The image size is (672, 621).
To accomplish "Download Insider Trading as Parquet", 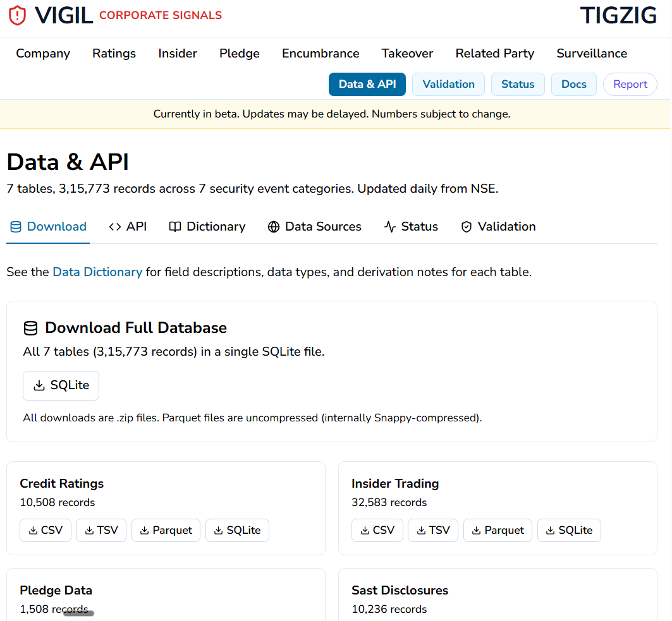I will click(498, 530).
